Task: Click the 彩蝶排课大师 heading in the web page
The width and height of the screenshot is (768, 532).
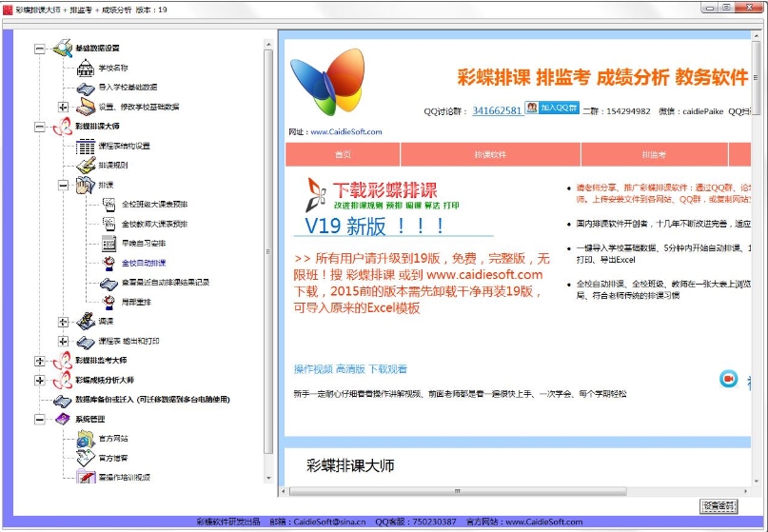Action: tap(350, 465)
